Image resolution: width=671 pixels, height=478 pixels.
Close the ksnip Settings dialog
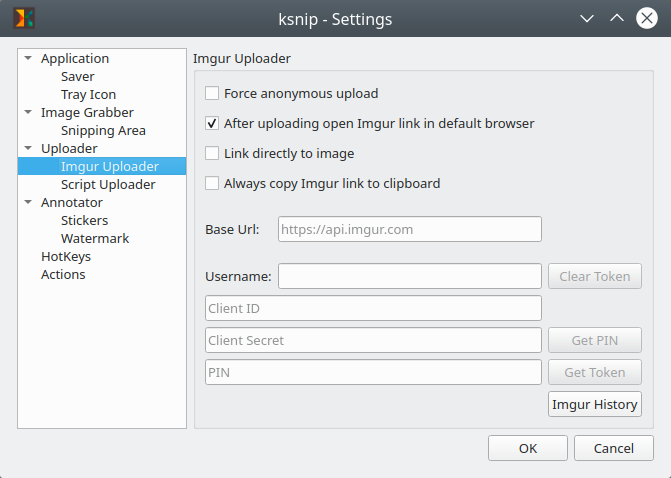click(647, 18)
